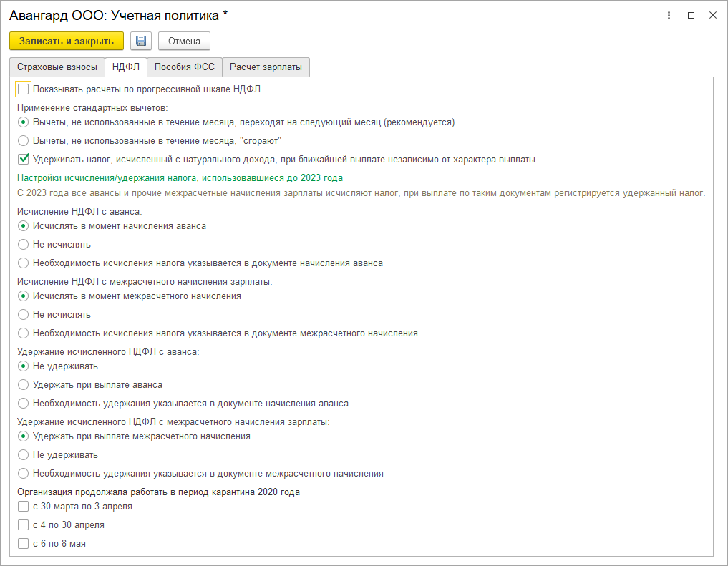The width and height of the screenshot is (728, 566).
Task: Check с 30 марта по 3 апреля
Action: 23,506
